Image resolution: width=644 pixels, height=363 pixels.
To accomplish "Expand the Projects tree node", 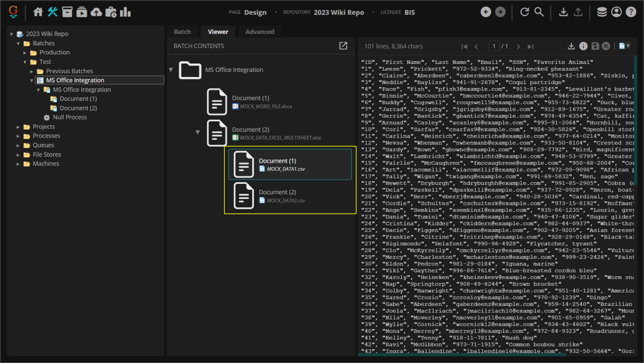I will pyautogui.click(x=19, y=127).
